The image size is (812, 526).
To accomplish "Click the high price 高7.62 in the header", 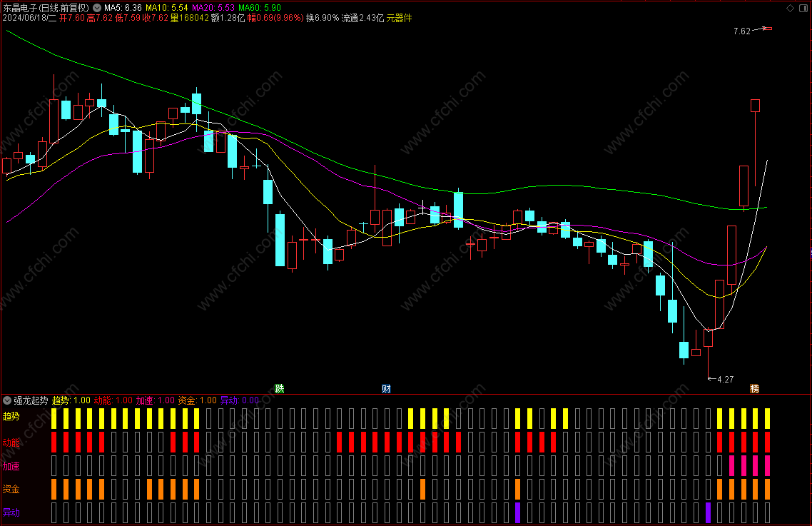I will 99,18.
